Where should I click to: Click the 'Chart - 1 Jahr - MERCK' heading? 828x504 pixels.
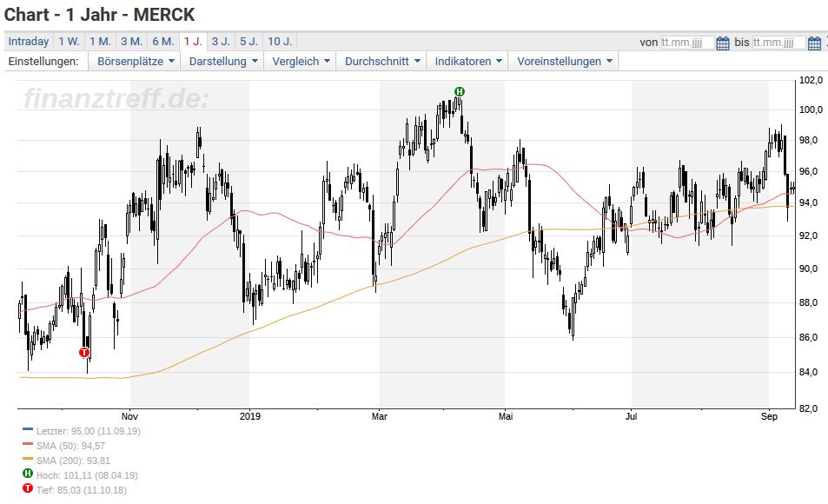click(x=99, y=14)
